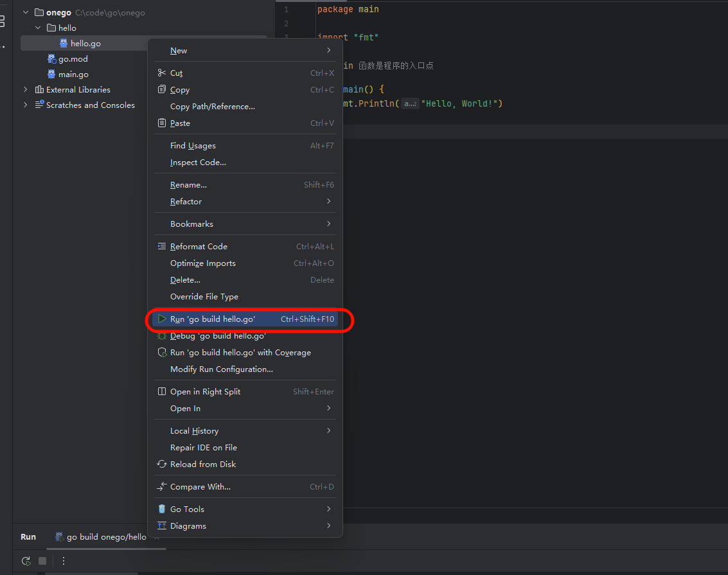This screenshot has width=728, height=575.
Task: Select Modify Run Configuration entry
Action: [245, 369]
